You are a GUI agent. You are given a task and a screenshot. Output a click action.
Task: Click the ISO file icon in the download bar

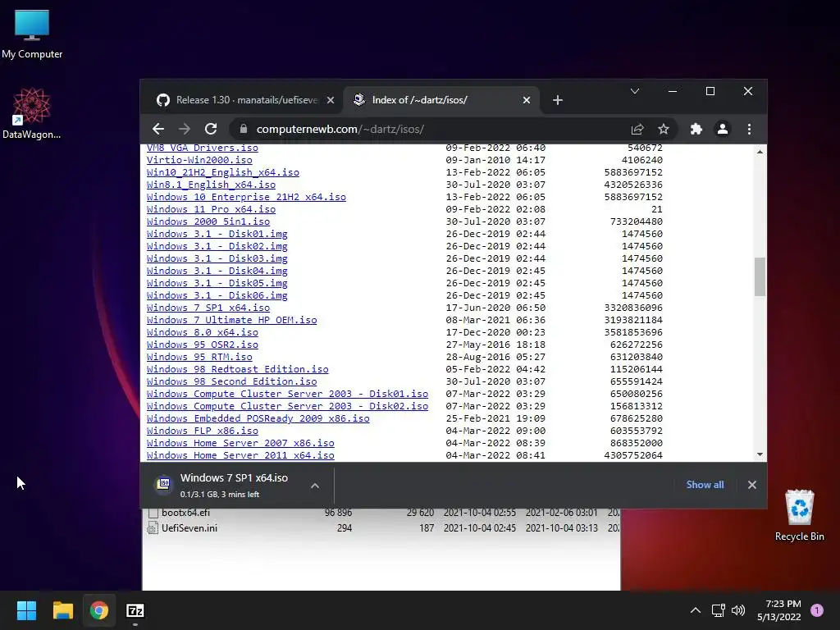click(164, 484)
